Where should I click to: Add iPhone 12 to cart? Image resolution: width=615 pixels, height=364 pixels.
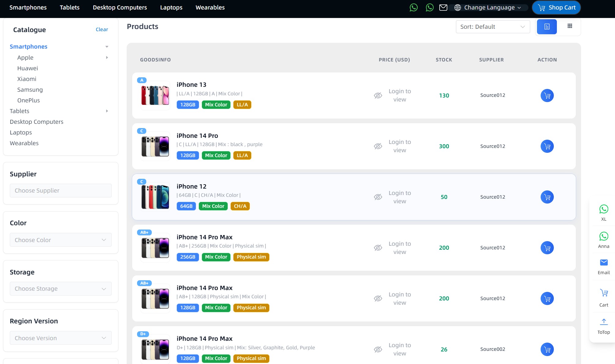(x=547, y=197)
